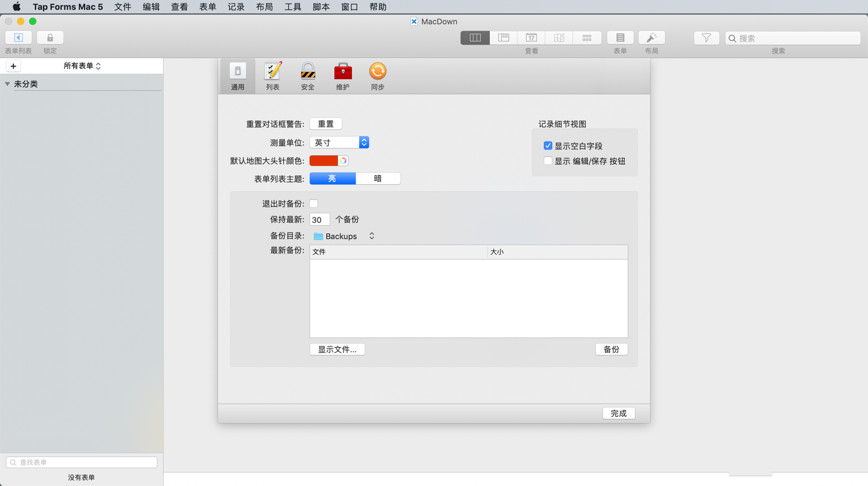Open the 窗口 menu
Viewport: 868px width, 486px height.
tap(349, 7)
